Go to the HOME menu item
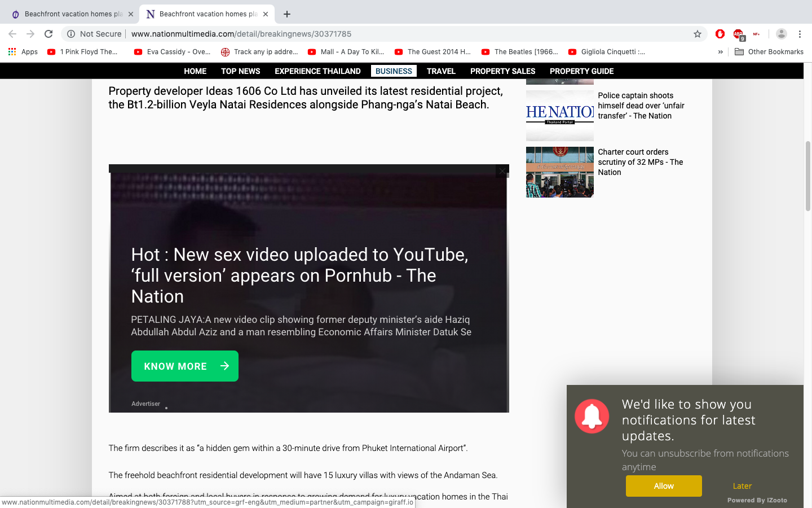The width and height of the screenshot is (812, 508). [195, 71]
